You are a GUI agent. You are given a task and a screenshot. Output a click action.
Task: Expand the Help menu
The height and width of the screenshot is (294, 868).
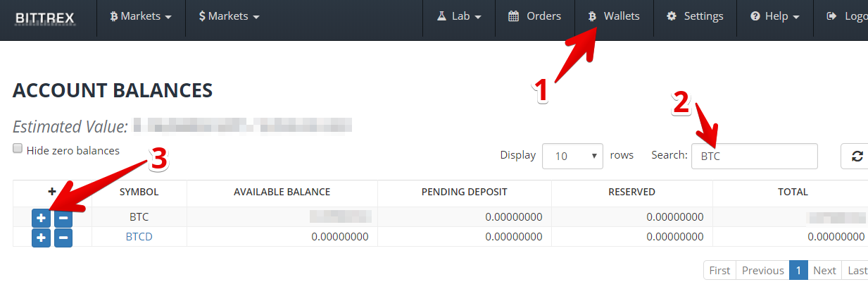pos(775,16)
